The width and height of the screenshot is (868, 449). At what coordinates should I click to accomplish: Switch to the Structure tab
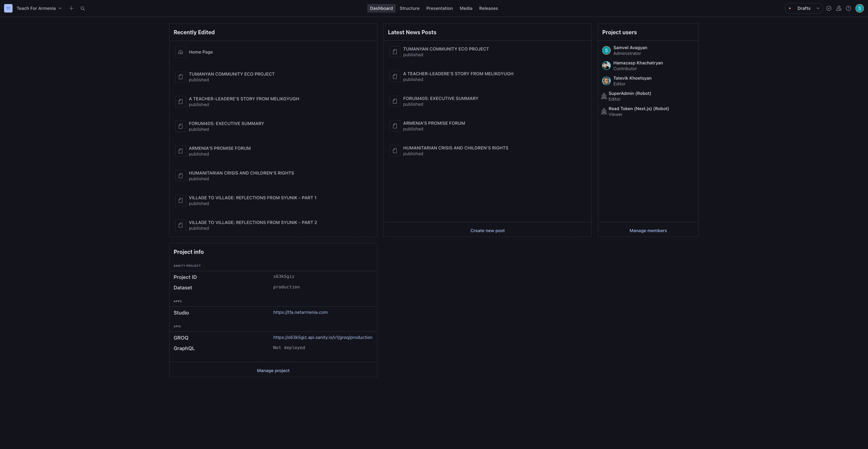(409, 8)
